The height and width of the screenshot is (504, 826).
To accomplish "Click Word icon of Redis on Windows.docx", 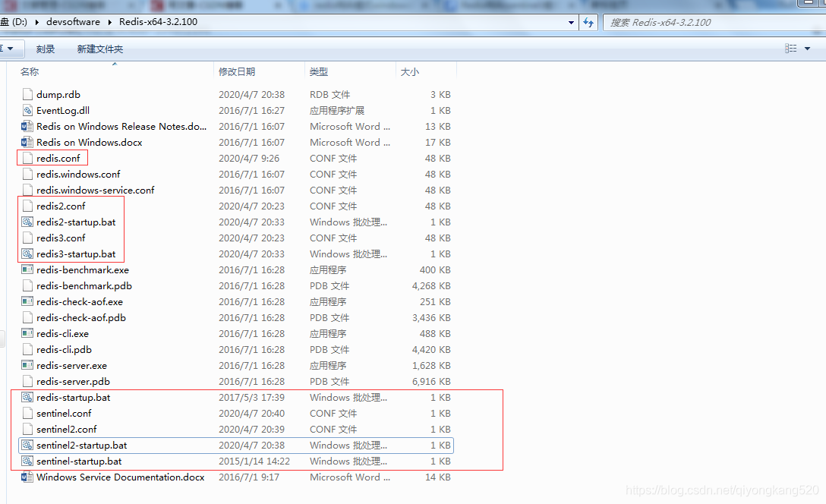I will pyautogui.click(x=27, y=142).
